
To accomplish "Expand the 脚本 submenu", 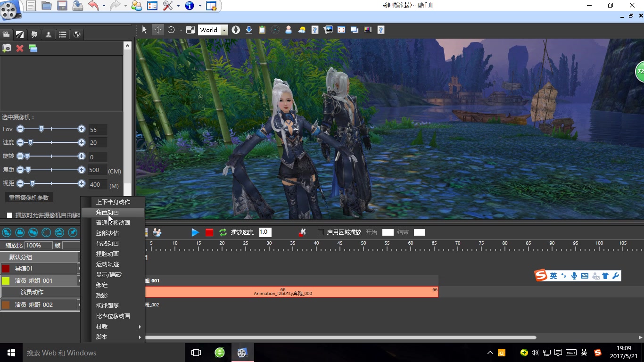I will pyautogui.click(x=113, y=337).
